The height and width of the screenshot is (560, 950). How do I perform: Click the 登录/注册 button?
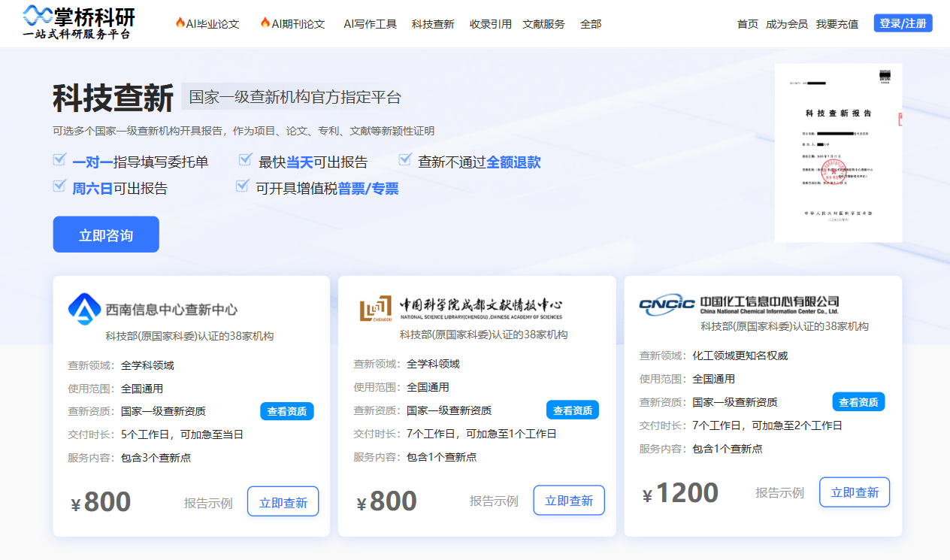[x=903, y=23]
